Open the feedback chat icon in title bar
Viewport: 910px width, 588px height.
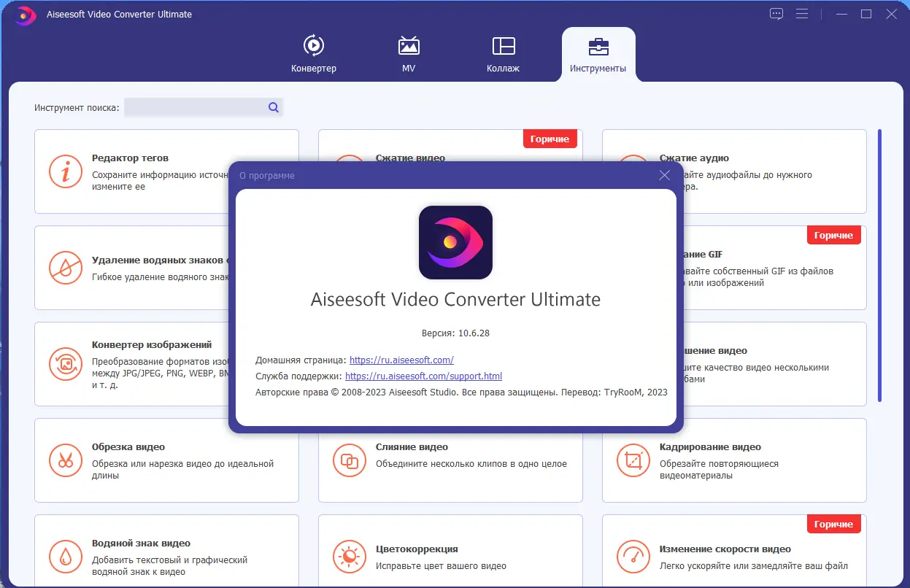tap(776, 14)
